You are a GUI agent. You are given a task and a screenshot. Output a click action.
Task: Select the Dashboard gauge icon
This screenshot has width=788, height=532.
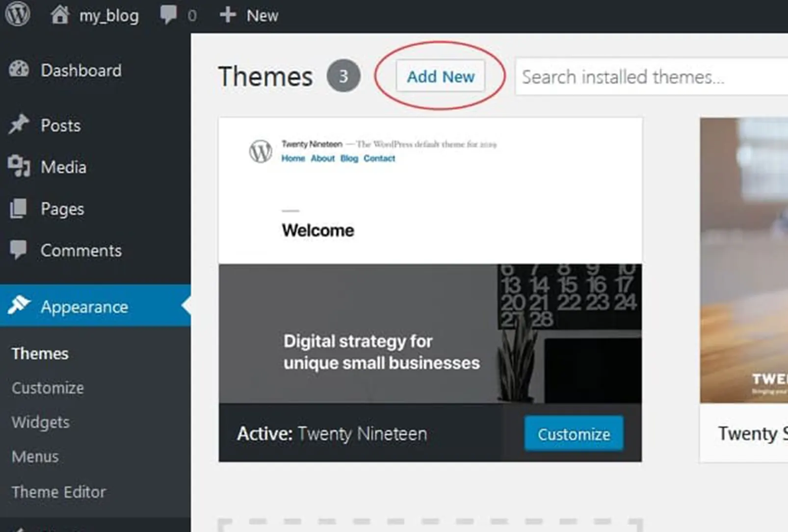click(19, 70)
